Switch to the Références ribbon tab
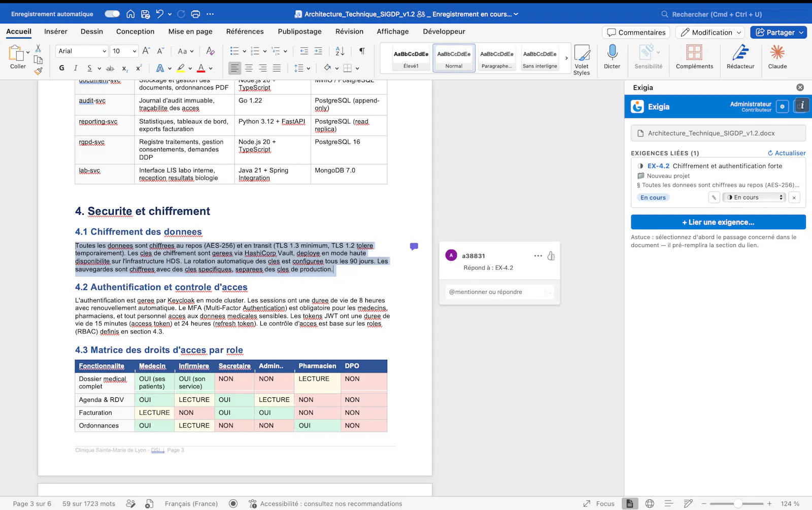Screen dimensions: 812x510 (x=245, y=31)
